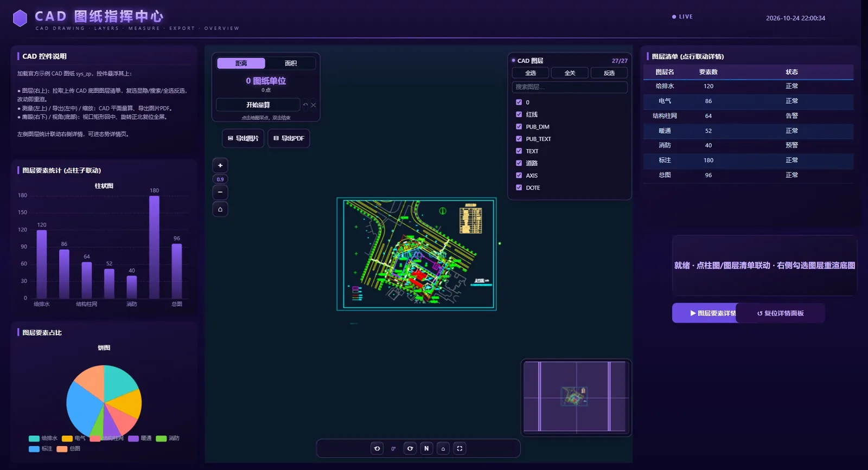The image size is (868, 470).
Task: Switch to the 距离 measurement tab
Action: [x=241, y=63]
